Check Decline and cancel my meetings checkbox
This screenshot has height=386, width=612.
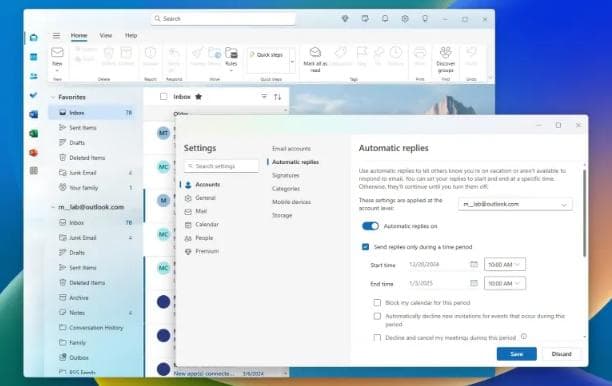pos(377,337)
